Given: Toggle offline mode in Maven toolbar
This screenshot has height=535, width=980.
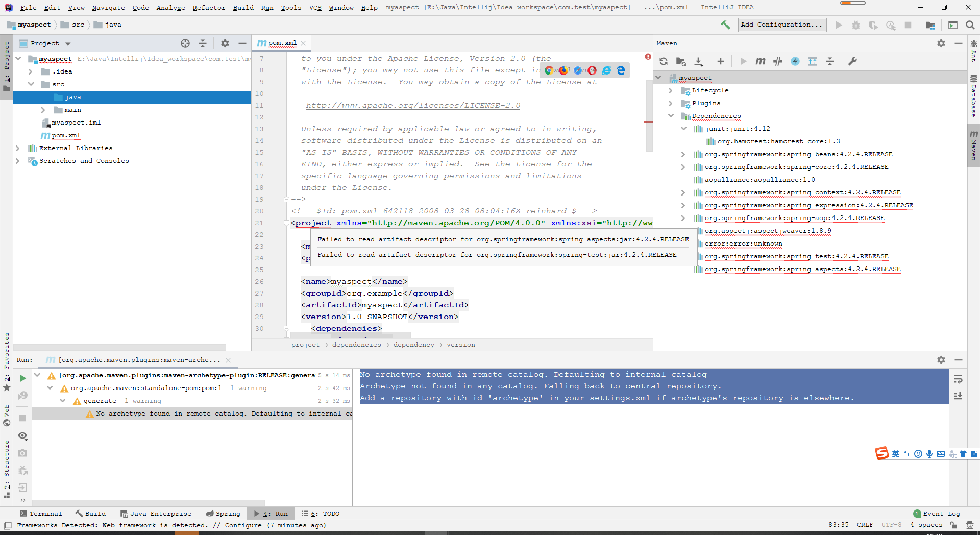Looking at the screenshot, I should (x=778, y=61).
